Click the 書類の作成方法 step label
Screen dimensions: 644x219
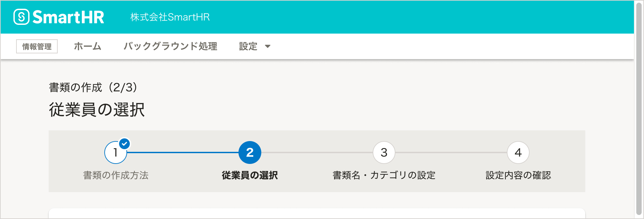116,175
